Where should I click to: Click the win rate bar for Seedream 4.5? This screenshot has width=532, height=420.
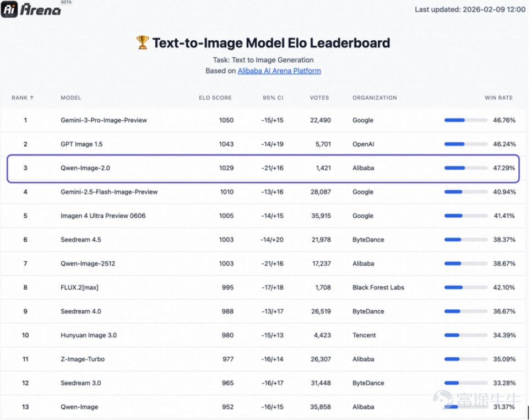point(466,240)
